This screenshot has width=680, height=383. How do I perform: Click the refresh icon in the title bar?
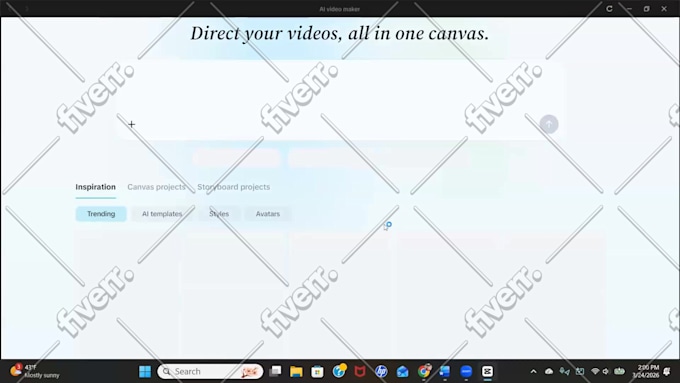click(609, 9)
